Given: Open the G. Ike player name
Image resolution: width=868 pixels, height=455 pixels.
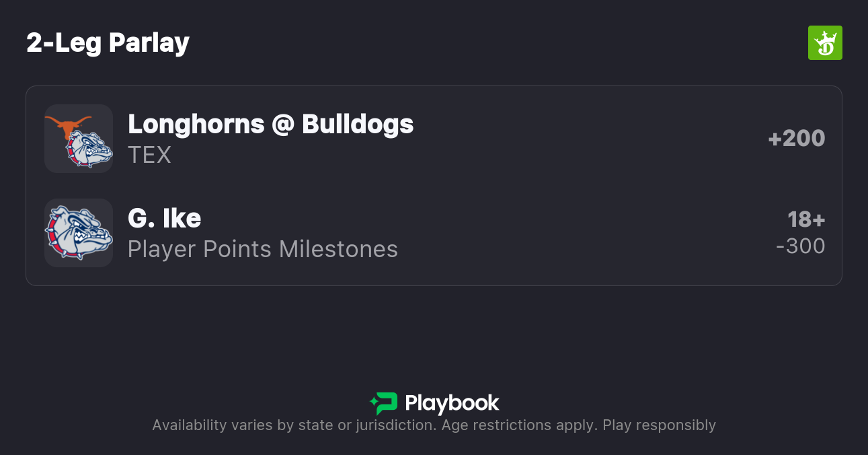Looking at the screenshot, I should click(x=164, y=218).
